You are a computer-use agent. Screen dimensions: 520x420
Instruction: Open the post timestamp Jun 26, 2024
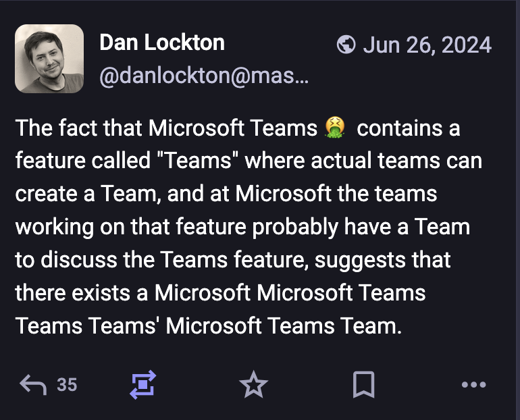tap(427, 45)
